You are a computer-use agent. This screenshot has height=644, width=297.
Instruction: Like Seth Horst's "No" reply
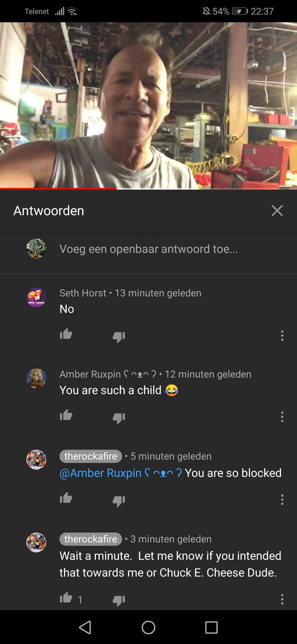click(66, 334)
